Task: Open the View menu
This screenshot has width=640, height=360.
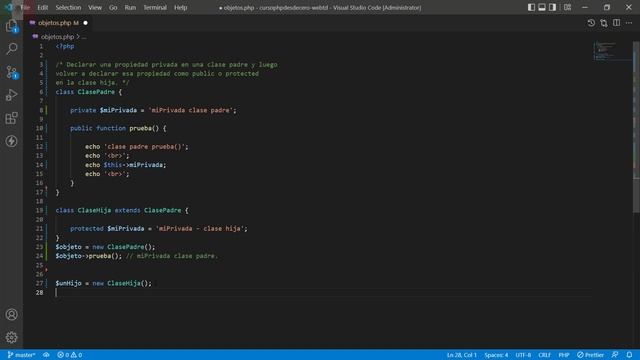Action: click(x=95, y=7)
